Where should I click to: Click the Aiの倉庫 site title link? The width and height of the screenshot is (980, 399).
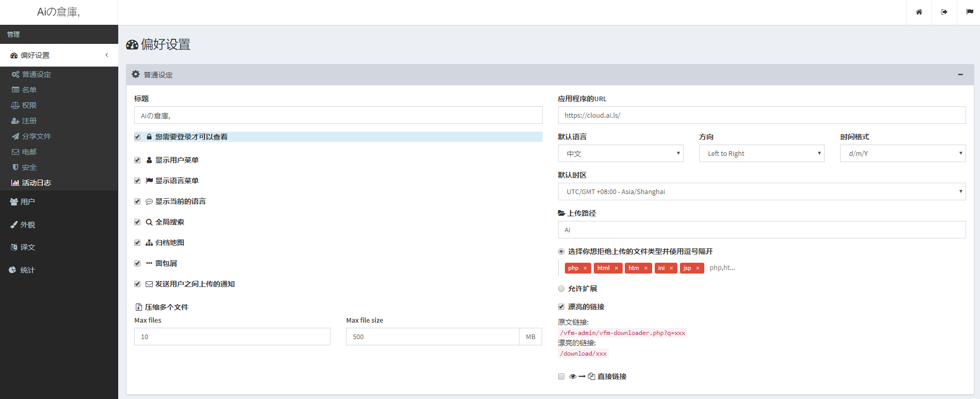(x=58, y=12)
